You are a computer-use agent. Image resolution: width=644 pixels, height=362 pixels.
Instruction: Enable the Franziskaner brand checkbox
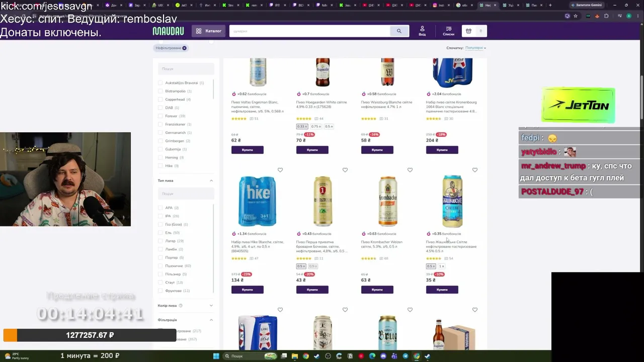160,124
